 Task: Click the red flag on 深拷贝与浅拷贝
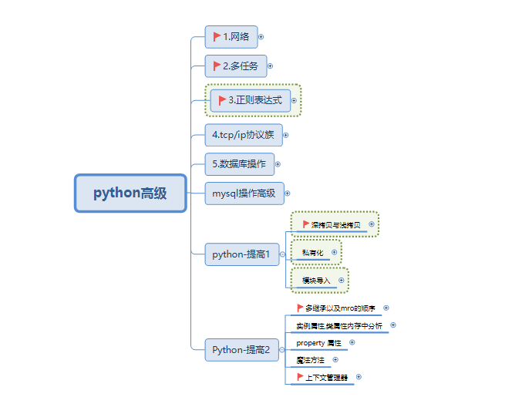(305, 224)
